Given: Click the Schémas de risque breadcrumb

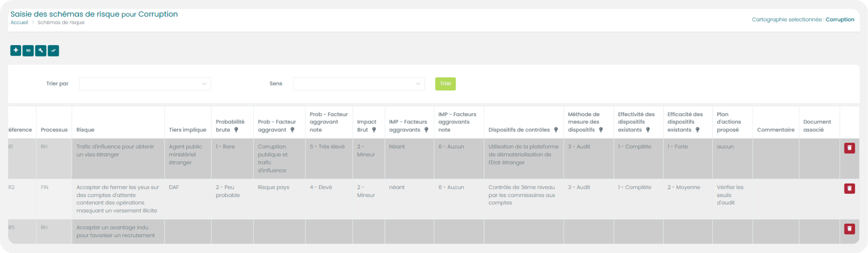Looking at the screenshot, I should [61, 23].
